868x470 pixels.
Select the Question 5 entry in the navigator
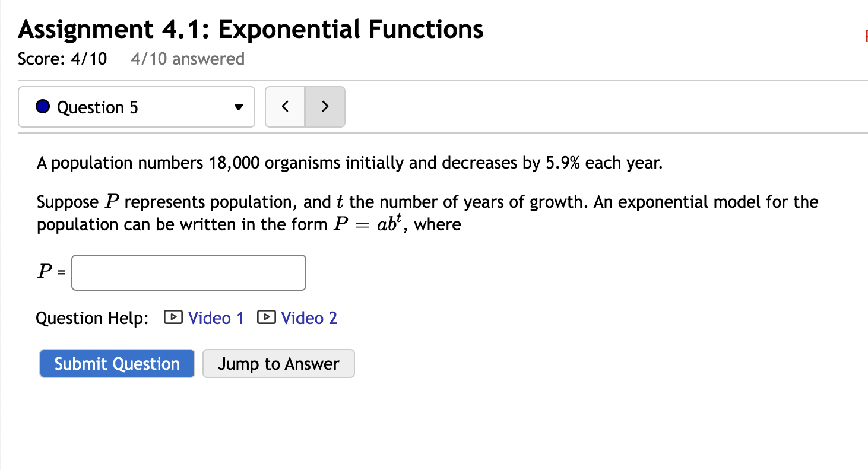tap(98, 107)
